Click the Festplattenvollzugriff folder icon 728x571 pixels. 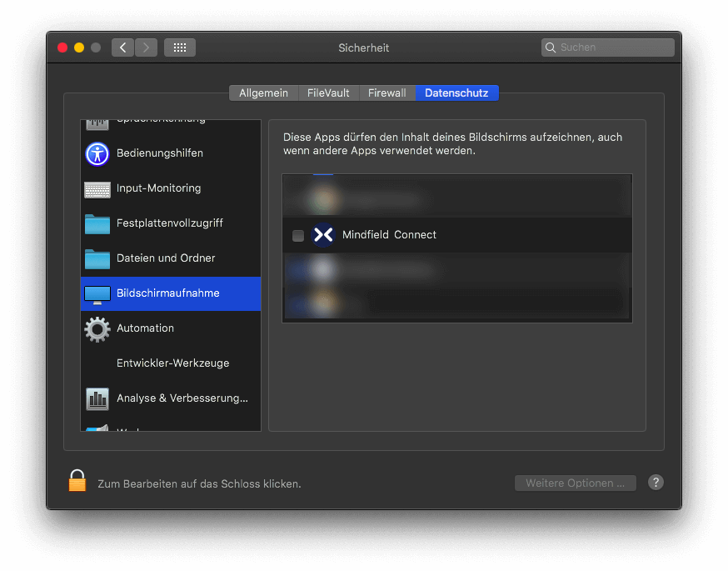(x=97, y=223)
